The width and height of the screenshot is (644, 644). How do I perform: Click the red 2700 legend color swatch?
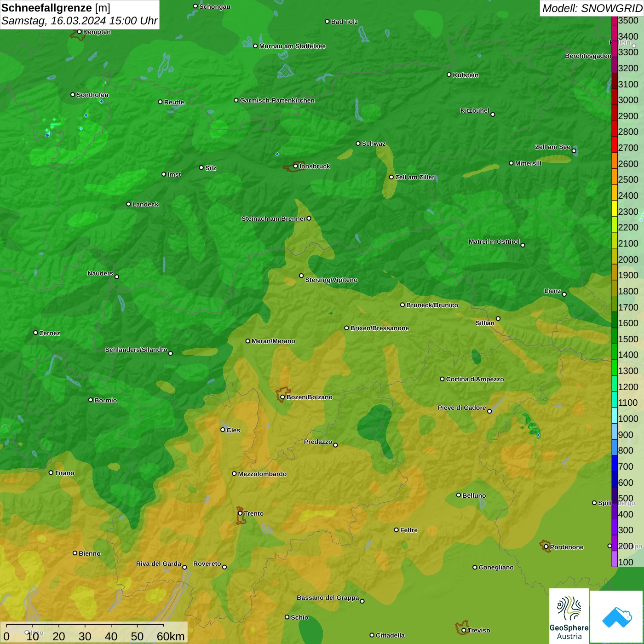(x=615, y=144)
